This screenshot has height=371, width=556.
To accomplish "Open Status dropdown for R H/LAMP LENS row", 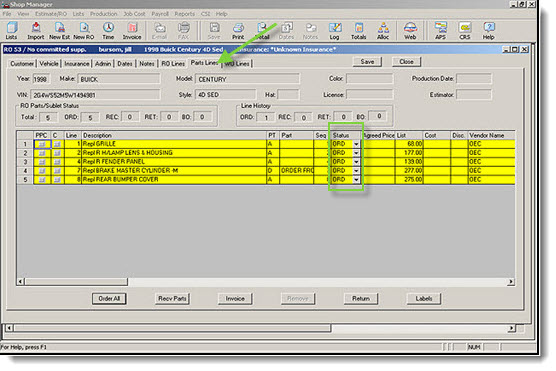I will pyautogui.click(x=356, y=153).
